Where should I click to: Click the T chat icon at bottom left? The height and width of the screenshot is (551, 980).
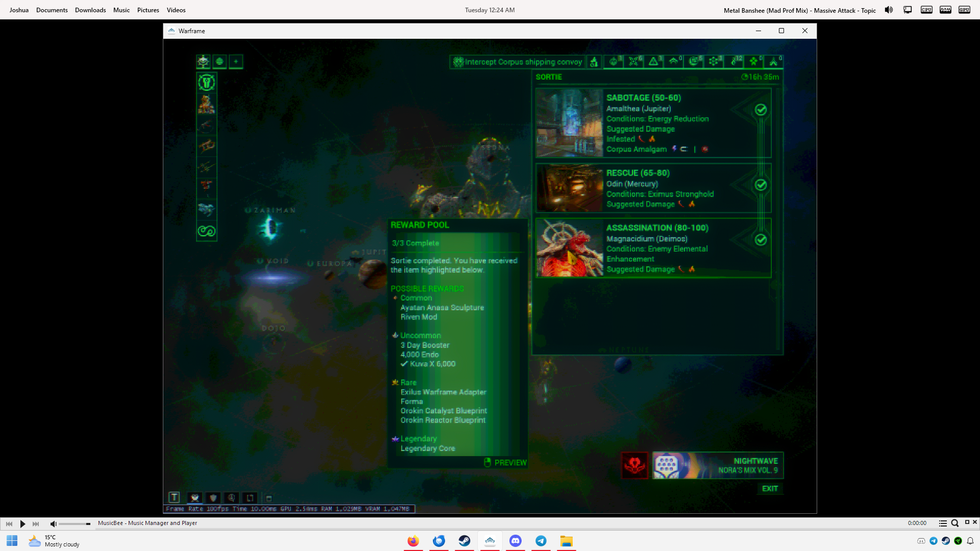174,497
